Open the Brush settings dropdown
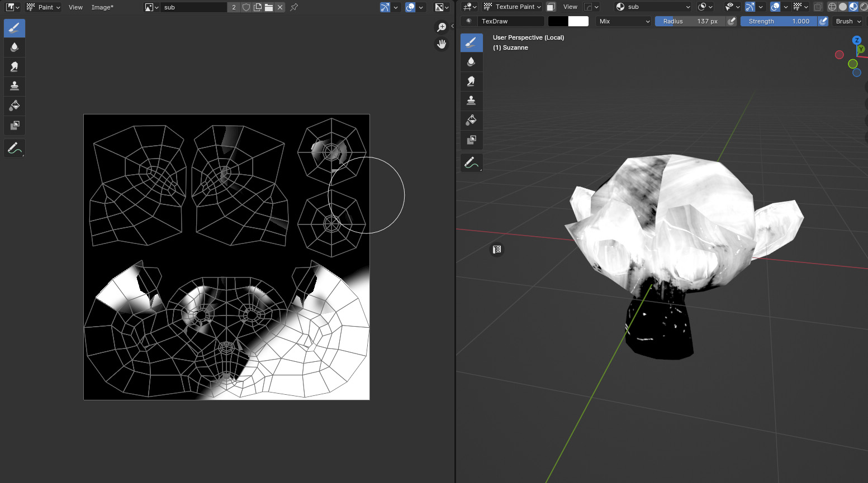Image resolution: width=868 pixels, height=483 pixels. [848, 21]
